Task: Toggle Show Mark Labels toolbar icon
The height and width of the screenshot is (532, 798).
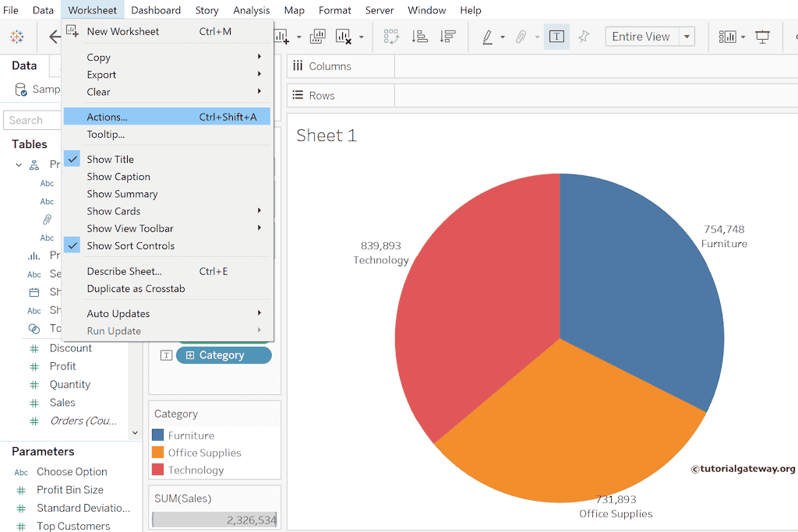Action: click(x=556, y=37)
